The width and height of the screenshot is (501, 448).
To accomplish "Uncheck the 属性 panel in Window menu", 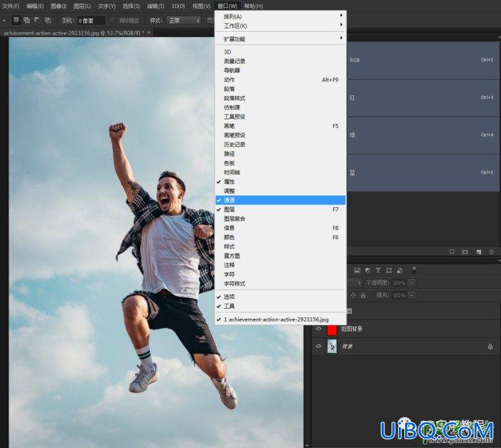I will coord(281,182).
